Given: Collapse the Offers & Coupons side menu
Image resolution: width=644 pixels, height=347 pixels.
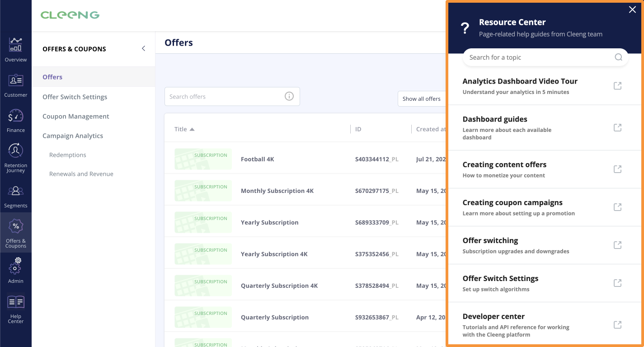Looking at the screenshot, I should point(143,48).
